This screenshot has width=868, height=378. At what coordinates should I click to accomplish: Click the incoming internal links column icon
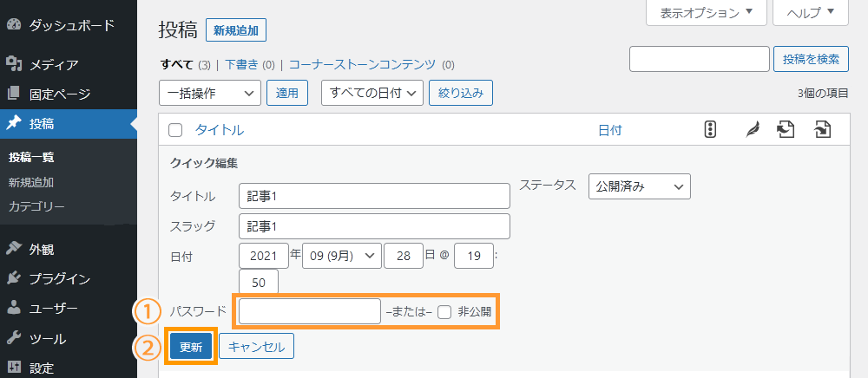pyautogui.click(x=823, y=130)
